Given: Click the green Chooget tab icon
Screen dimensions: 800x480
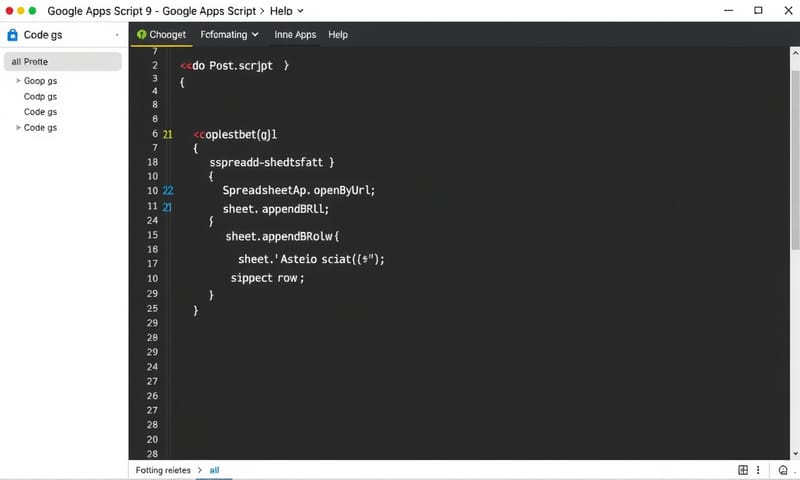Looking at the screenshot, I should [141, 35].
